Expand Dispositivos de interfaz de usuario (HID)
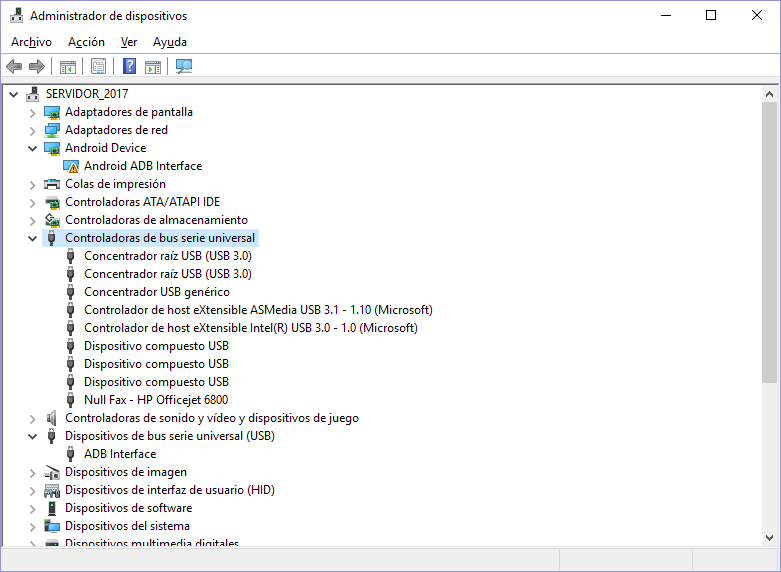781x572 pixels. (32, 491)
